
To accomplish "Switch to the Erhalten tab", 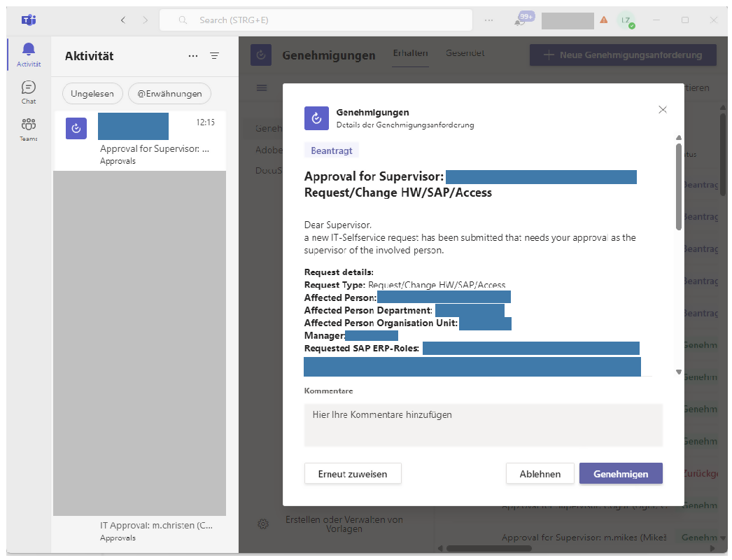I will coord(410,53).
